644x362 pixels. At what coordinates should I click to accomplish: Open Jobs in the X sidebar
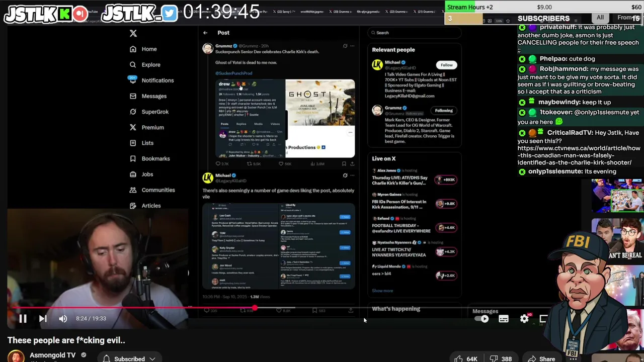tap(141, 174)
